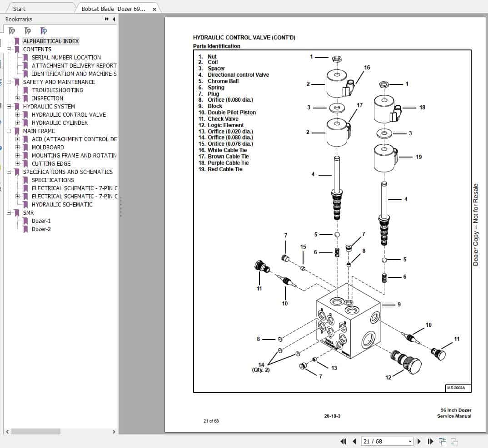Screen dimensions: 488x448
Task: Select the Dozer-2 bookmark
Action: [x=41, y=229]
